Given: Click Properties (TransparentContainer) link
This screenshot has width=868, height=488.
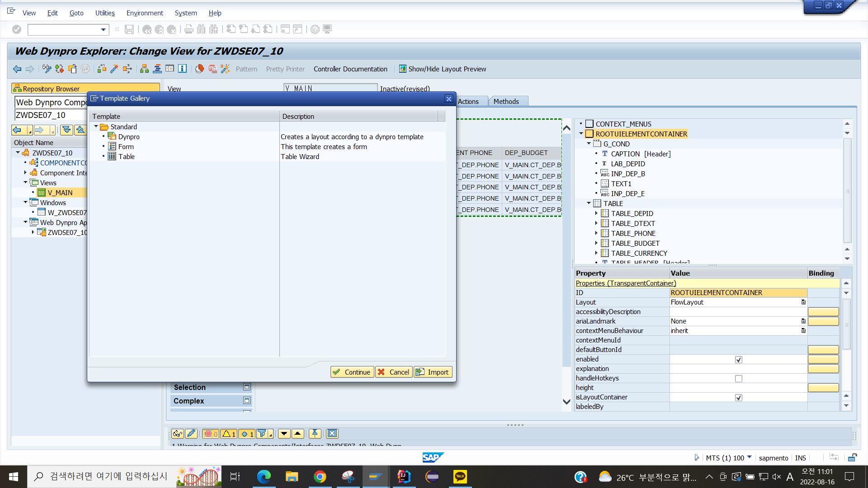Looking at the screenshot, I should tap(626, 283).
